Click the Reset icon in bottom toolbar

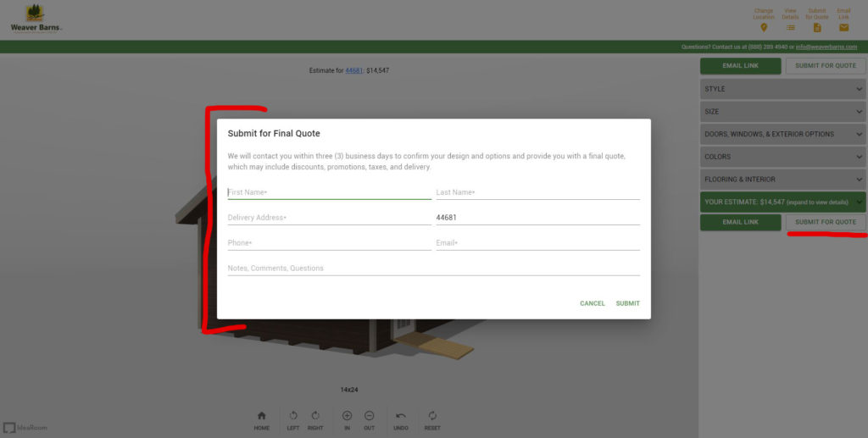[432, 416]
